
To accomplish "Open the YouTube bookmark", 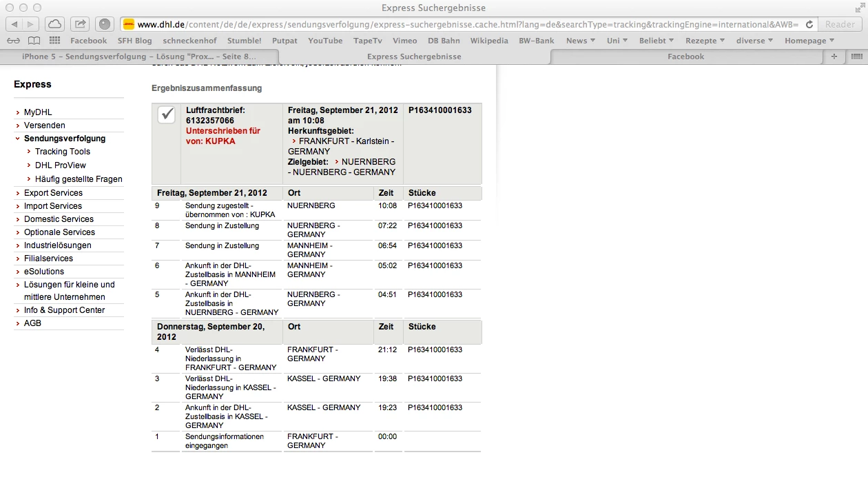I will [x=325, y=41].
